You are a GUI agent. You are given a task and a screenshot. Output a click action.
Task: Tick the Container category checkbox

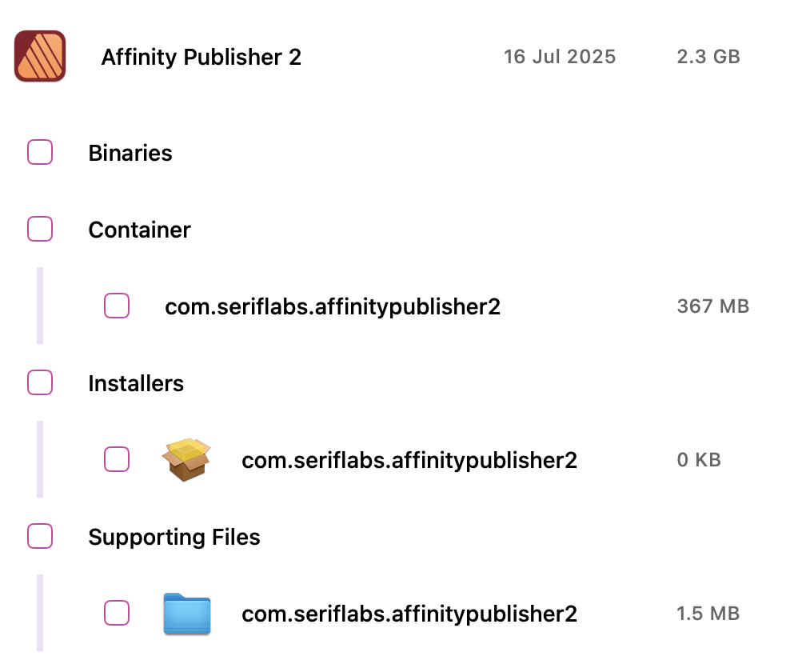(40, 229)
